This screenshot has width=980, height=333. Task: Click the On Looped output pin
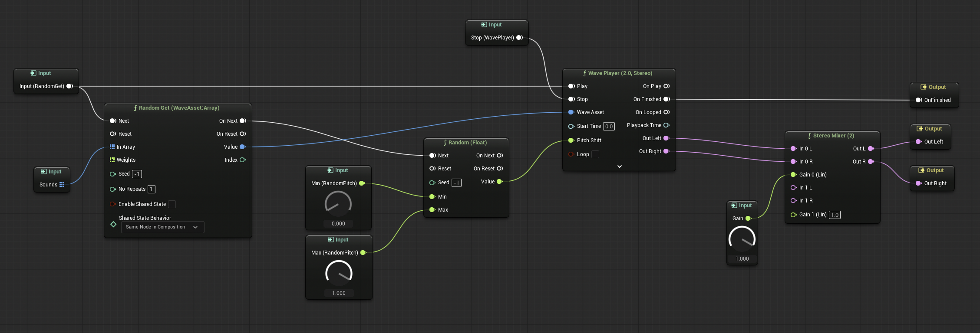click(667, 112)
